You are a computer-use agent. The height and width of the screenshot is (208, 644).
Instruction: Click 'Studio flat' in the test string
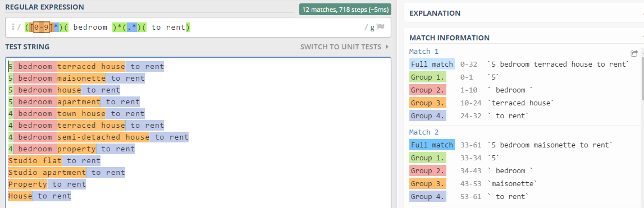click(x=35, y=160)
